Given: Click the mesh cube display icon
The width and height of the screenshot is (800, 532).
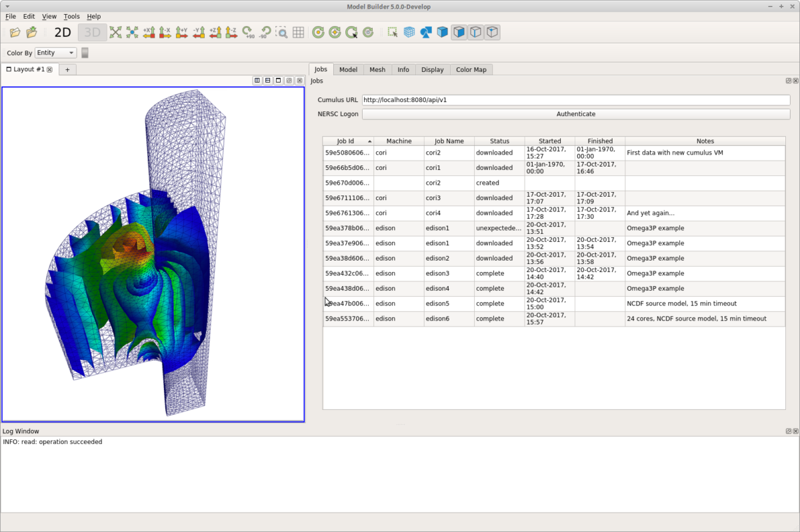Looking at the screenshot, I should (x=409, y=32).
